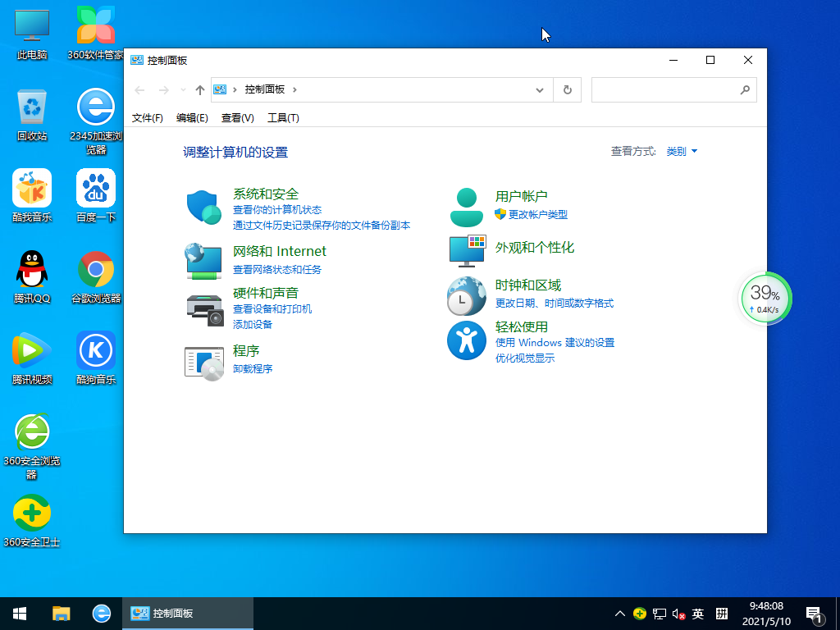Image resolution: width=840 pixels, height=630 pixels.
Task: Open the Ease of Access icon
Action: (467, 340)
